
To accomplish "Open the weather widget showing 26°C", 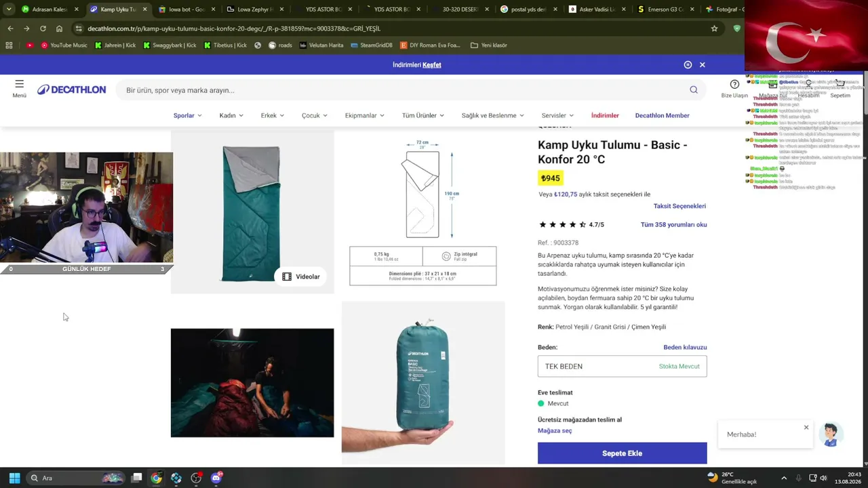I will coord(732,478).
